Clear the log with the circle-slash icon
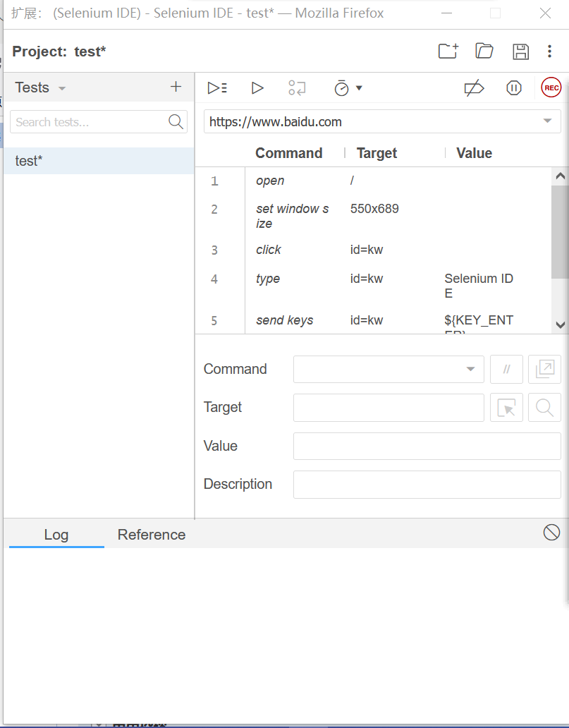Viewport: 569px width, 728px height. tap(551, 533)
